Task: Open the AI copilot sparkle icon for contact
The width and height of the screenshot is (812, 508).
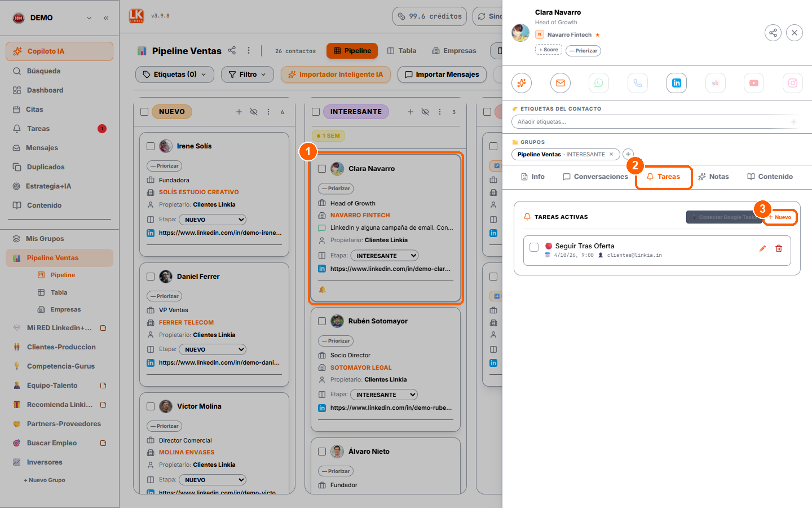Action: (522, 83)
